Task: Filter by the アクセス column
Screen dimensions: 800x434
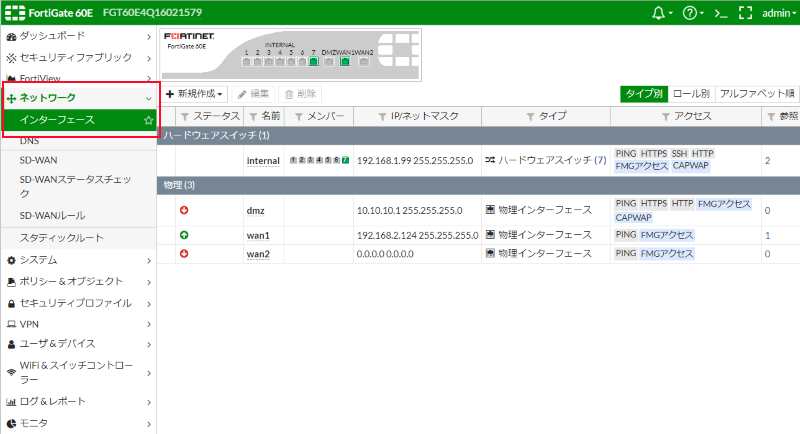Action: coord(666,117)
